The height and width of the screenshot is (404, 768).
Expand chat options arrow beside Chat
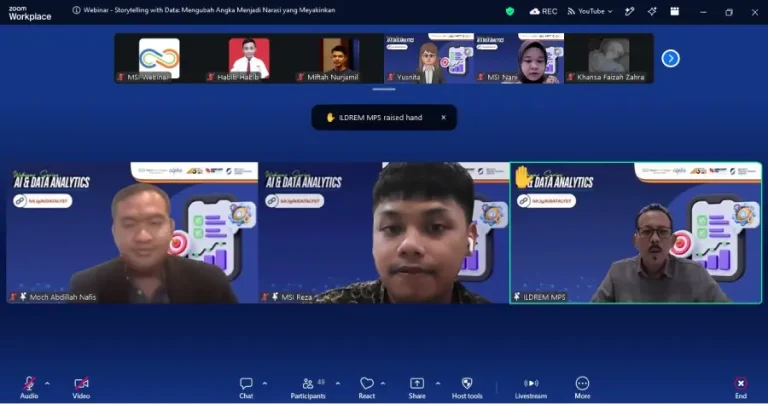point(265,383)
